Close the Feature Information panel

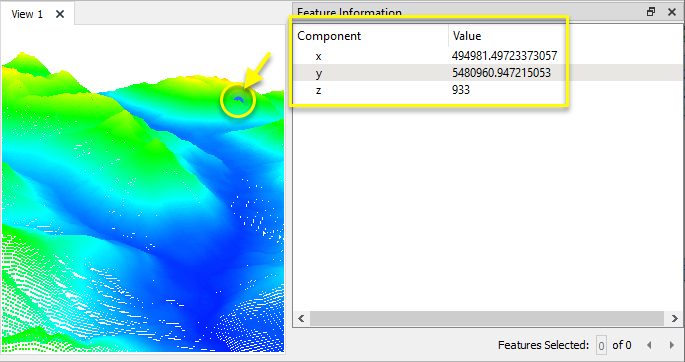(x=672, y=12)
